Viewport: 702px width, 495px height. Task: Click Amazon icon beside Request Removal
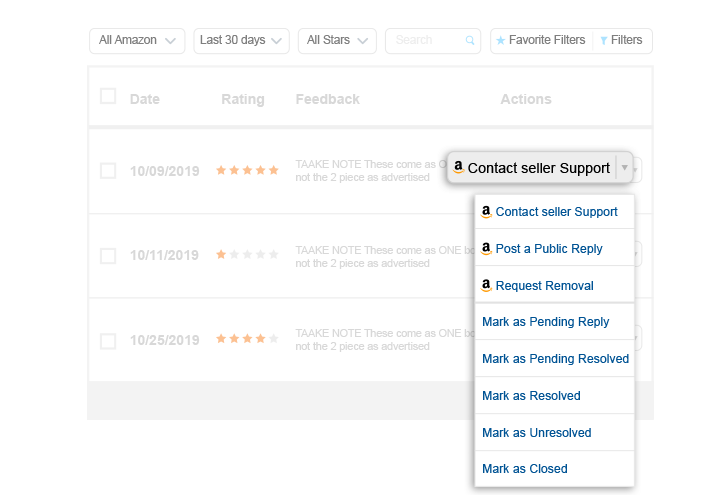pos(486,286)
